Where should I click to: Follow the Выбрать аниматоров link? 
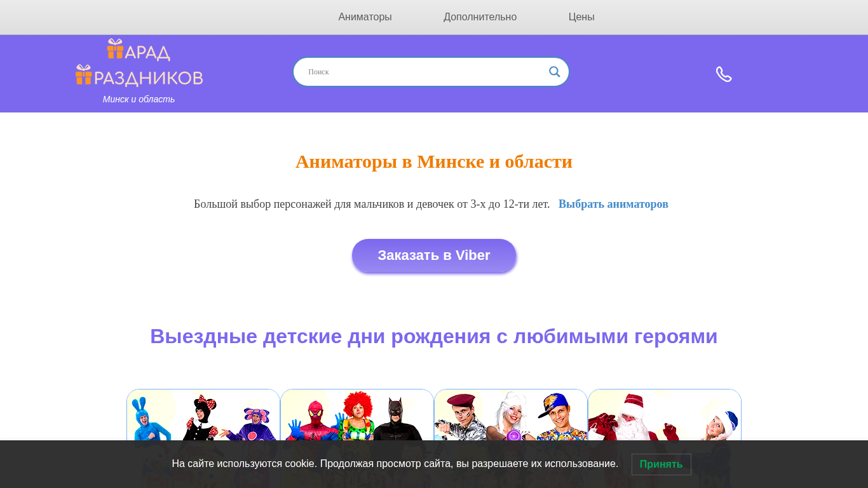613,204
